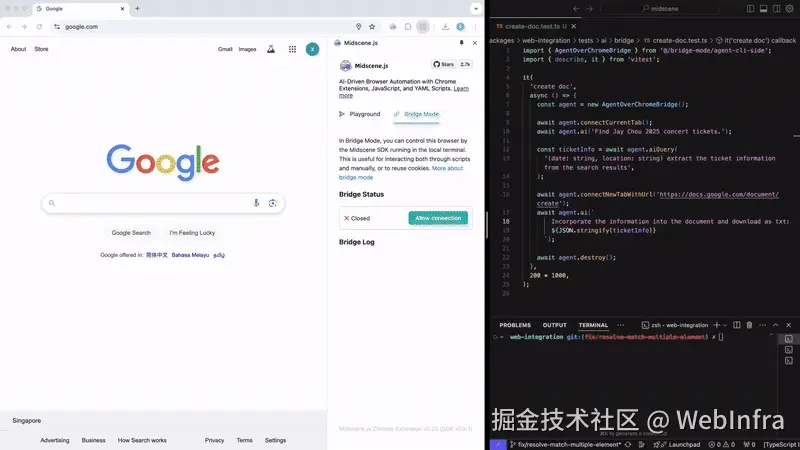
Task: Open the Chrome extensions puzzle icon
Action: coord(408,27)
